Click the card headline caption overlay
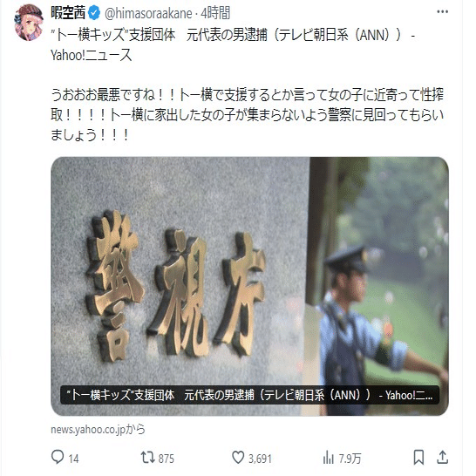Screen dimensions: 476x476 (249, 395)
